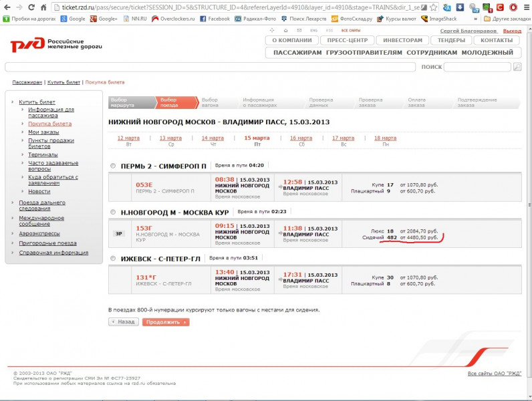
Task: Select the ПЕРМЬ 2 - СИМФЕРОП П train radio button
Action: [112, 166]
